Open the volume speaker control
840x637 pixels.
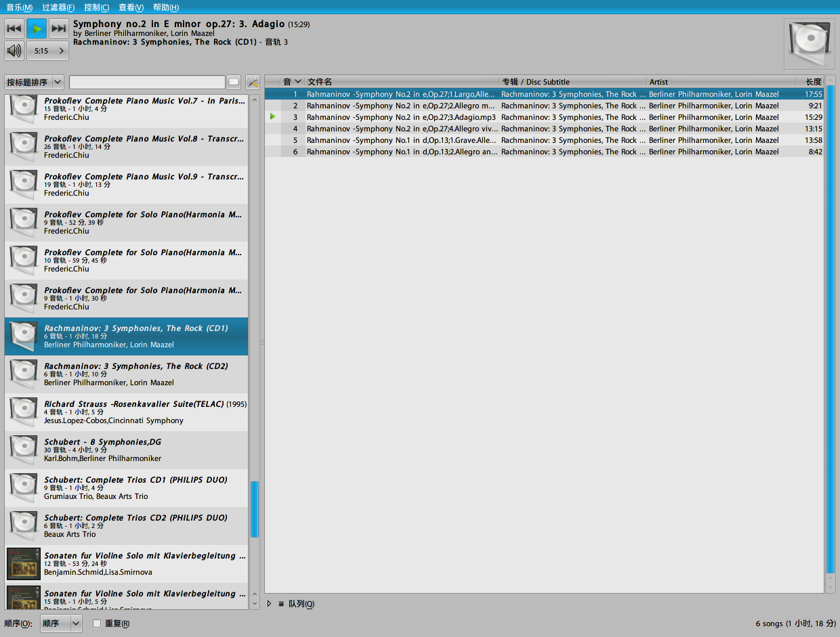coord(14,51)
